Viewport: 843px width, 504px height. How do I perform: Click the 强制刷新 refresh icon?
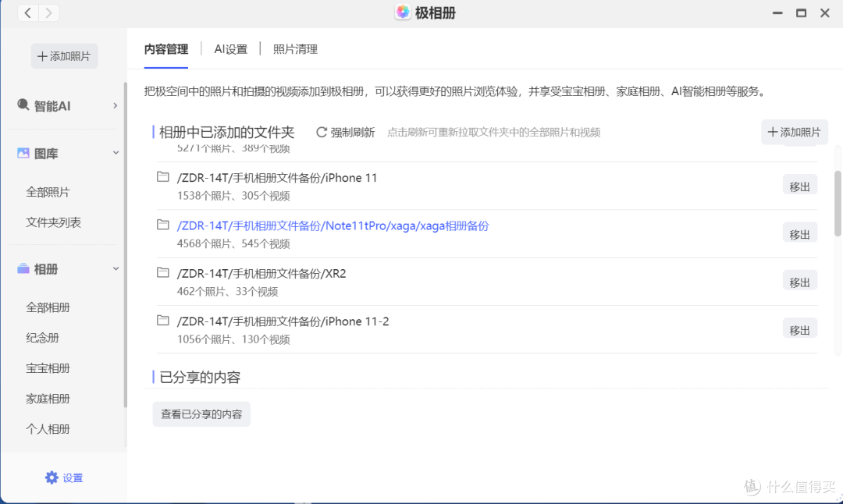tap(322, 132)
